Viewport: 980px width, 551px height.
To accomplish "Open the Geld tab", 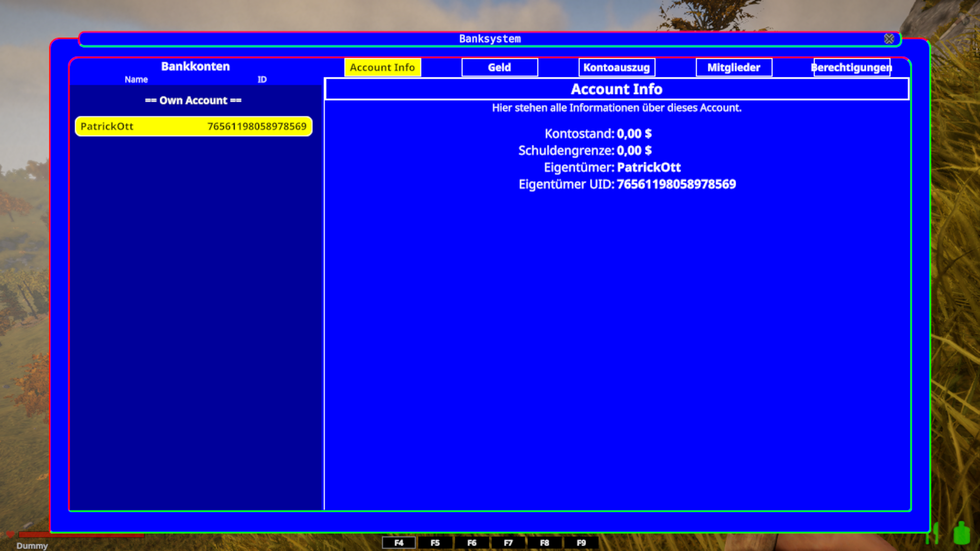I will point(499,67).
